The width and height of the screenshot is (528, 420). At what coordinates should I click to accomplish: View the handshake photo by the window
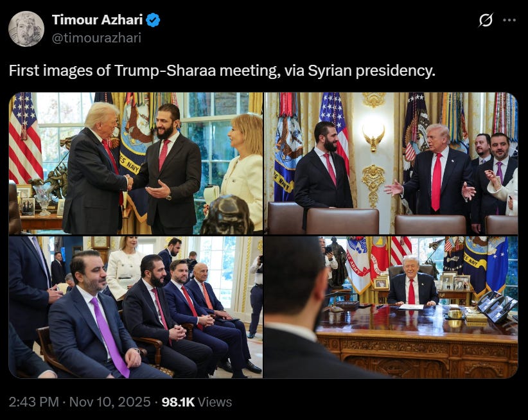pos(136,163)
